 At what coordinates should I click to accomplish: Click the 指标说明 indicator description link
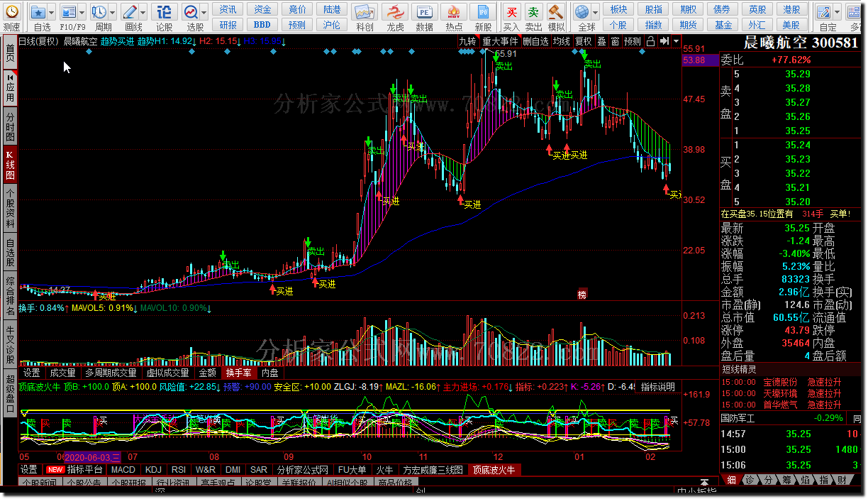658,387
